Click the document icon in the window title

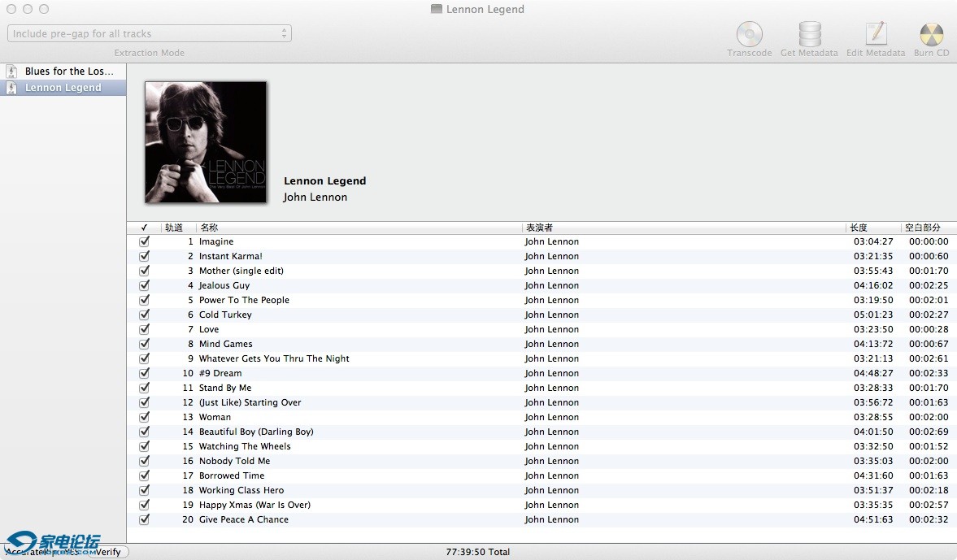click(437, 10)
